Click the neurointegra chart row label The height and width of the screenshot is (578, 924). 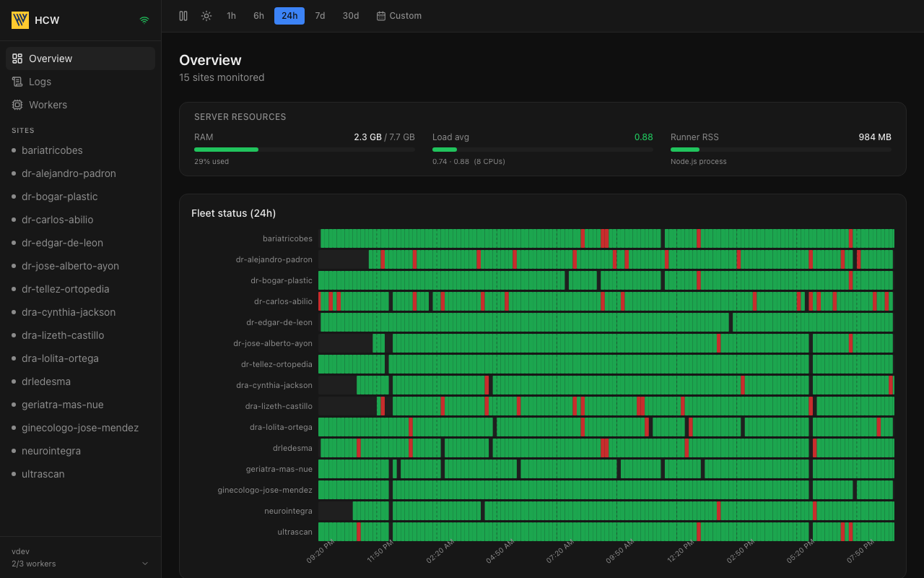[x=288, y=511]
